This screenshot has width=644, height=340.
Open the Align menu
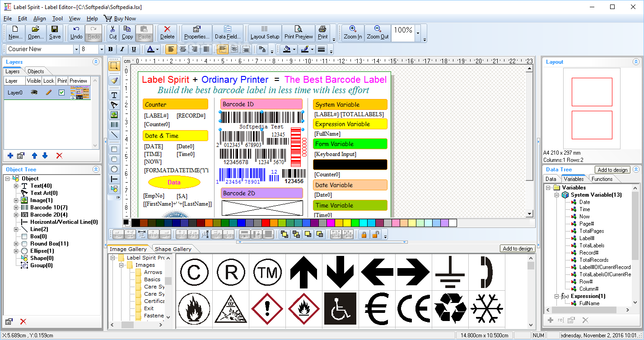pos(40,19)
